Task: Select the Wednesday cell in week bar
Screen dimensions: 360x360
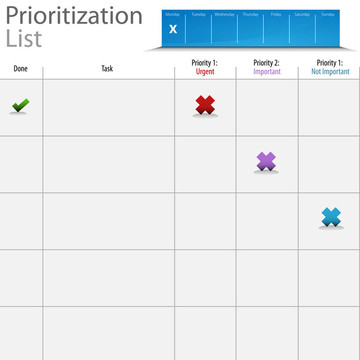Action: coord(224,28)
